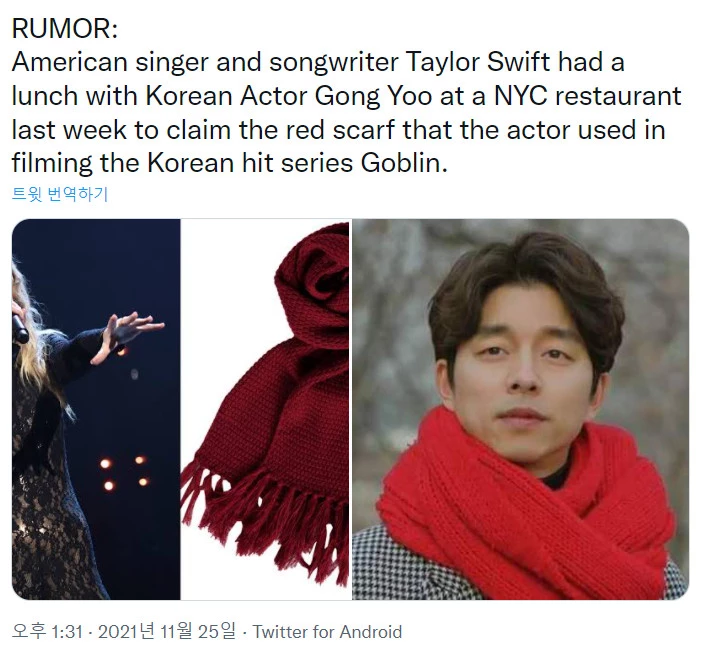Image resolution: width=704 pixels, height=651 pixels.
Task: Click the rolled top of dark scarf
Action: point(312,274)
